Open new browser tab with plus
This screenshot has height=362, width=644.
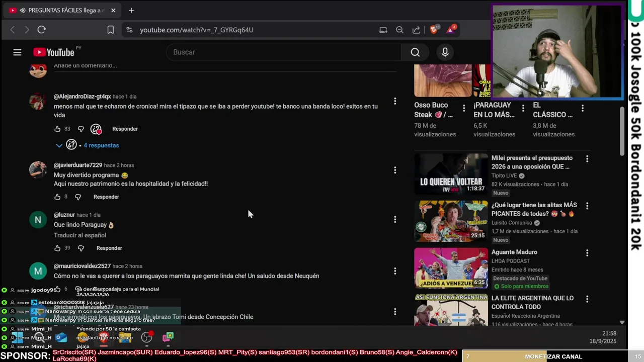pos(131,10)
